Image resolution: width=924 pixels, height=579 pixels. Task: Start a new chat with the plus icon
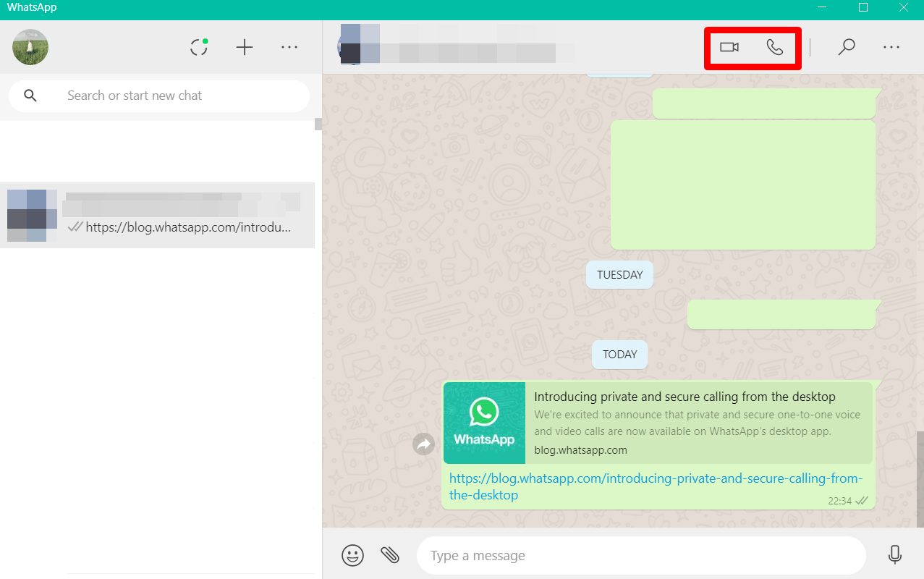click(245, 48)
